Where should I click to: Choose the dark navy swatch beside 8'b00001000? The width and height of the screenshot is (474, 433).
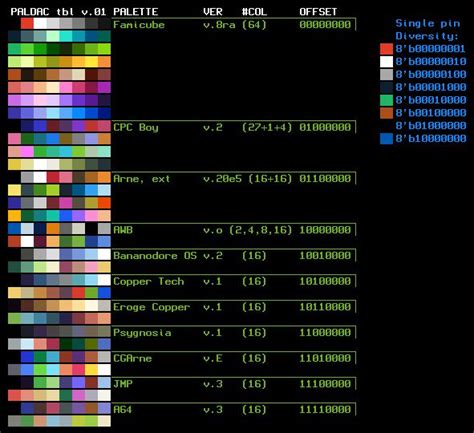[386, 87]
